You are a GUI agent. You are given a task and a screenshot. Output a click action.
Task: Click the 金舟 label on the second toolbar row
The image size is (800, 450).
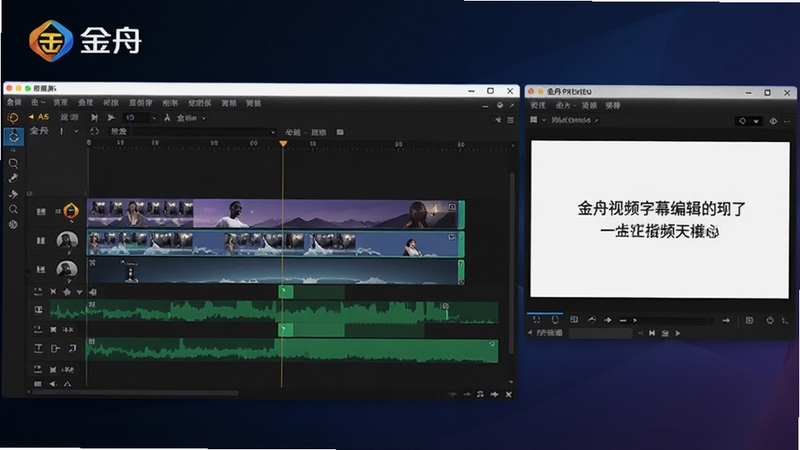pyautogui.click(x=39, y=131)
